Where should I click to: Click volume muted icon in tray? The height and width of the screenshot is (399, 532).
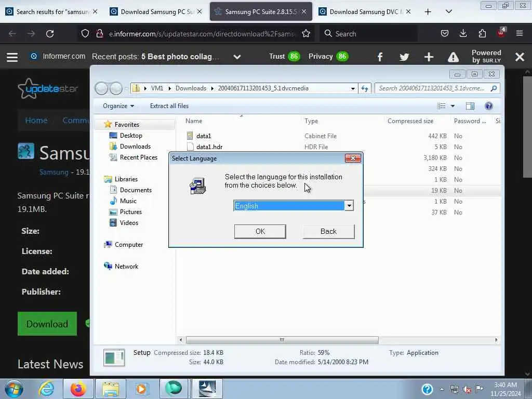click(467, 390)
